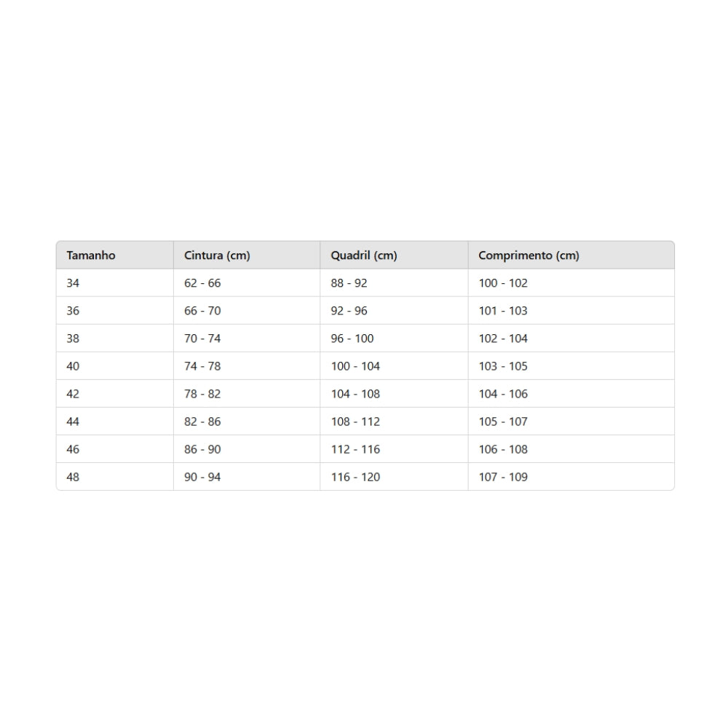Click the Quadril (cm) column header
This screenshot has height=728, width=728.
click(364, 256)
